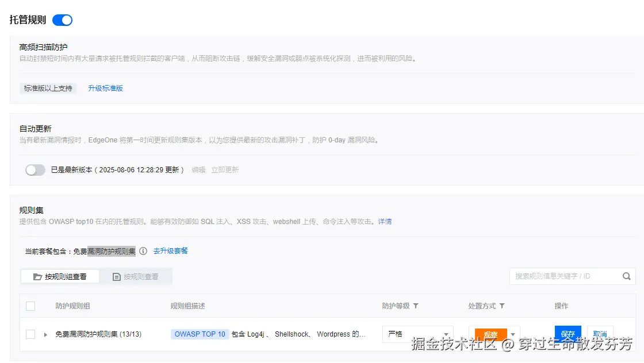644x363 pixels.
Task: Check the select-all checkbox in the table header
Action: tap(30, 306)
